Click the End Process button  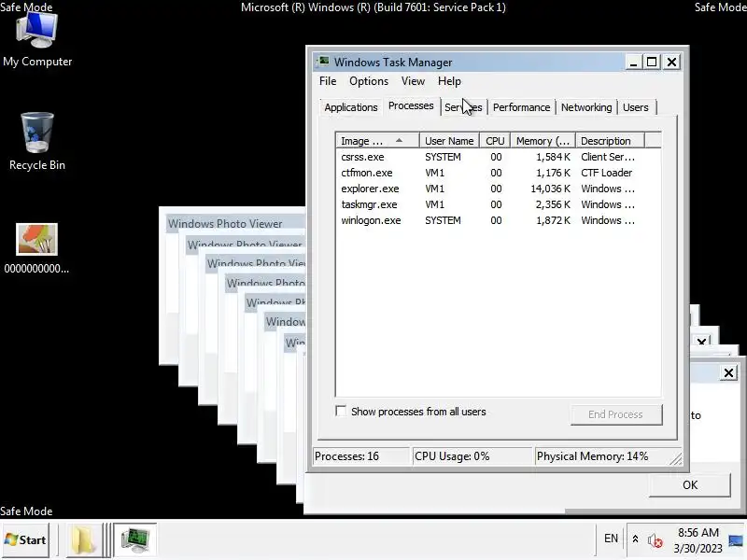[616, 414]
